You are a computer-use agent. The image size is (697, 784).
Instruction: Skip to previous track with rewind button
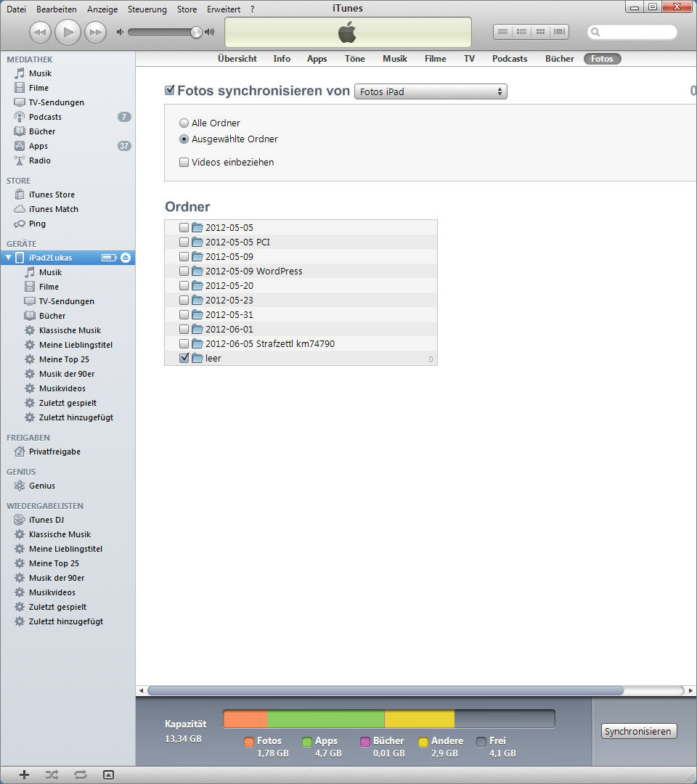[x=40, y=33]
